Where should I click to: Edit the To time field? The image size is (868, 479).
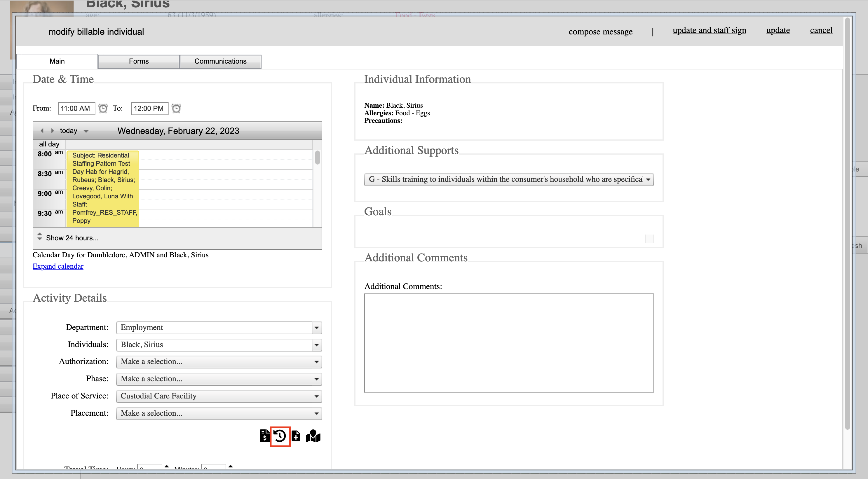tap(150, 109)
